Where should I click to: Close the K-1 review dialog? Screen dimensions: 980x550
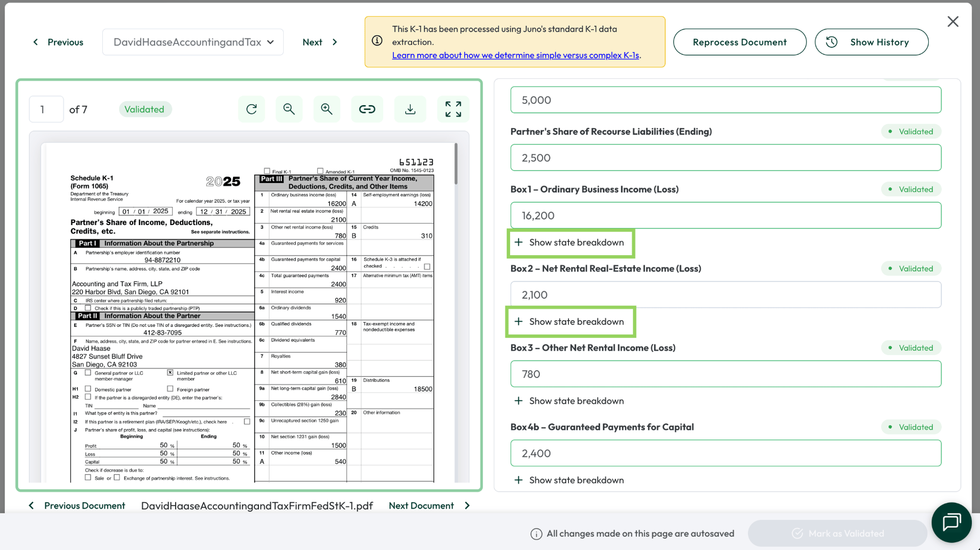953,21
